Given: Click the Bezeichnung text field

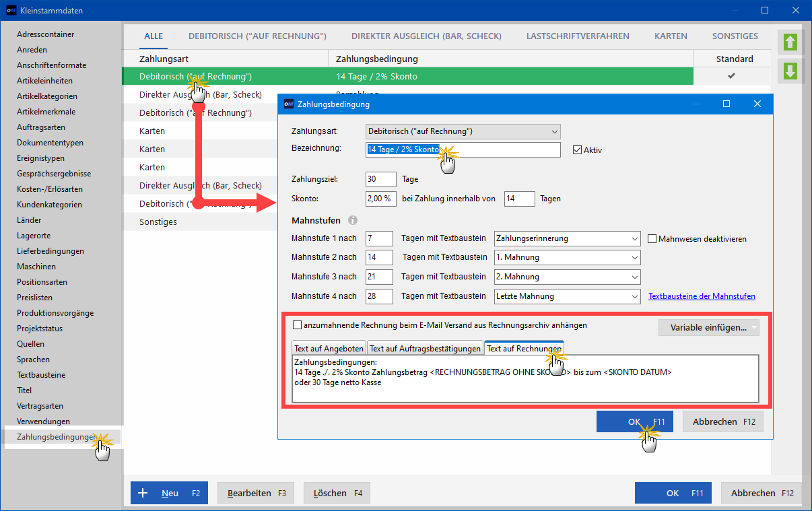Looking at the screenshot, I should coord(463,149).
